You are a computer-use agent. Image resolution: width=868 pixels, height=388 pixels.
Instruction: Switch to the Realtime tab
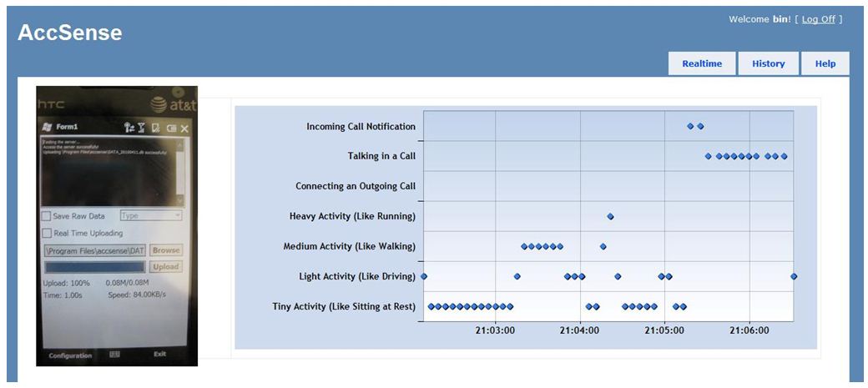701,63
